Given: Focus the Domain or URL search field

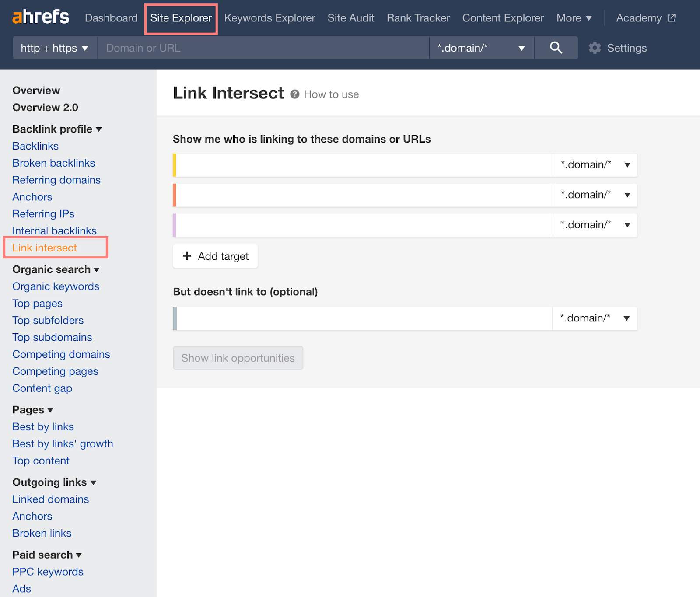Looking at the screenshot, I should [x=263, y=48].
